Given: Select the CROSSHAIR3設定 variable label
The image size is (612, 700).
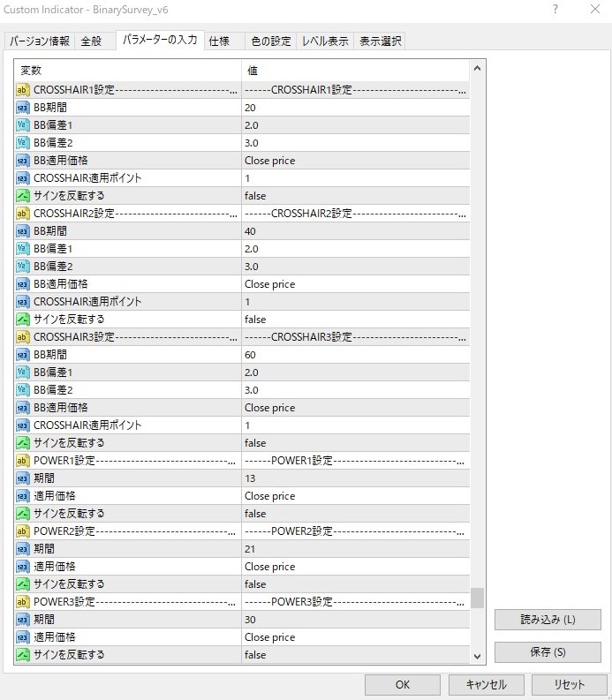Looking at the screenshot, I should [x=135, y=337].
